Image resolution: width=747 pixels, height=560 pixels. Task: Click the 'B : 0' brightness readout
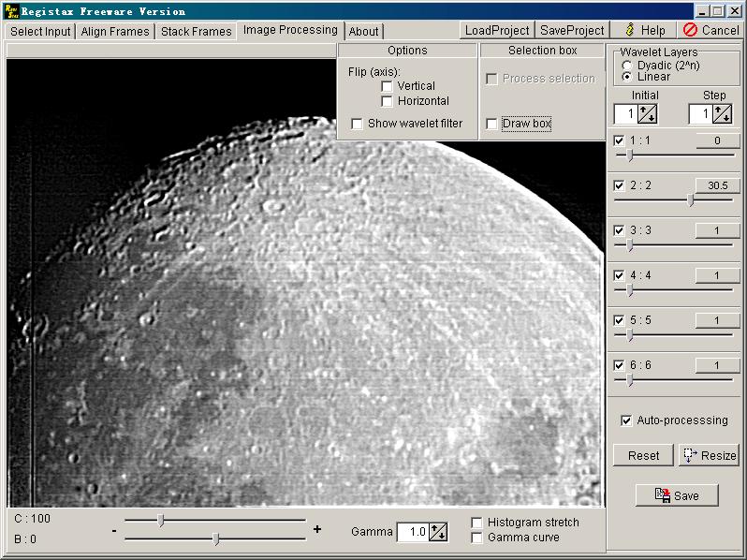click(25, 539)
